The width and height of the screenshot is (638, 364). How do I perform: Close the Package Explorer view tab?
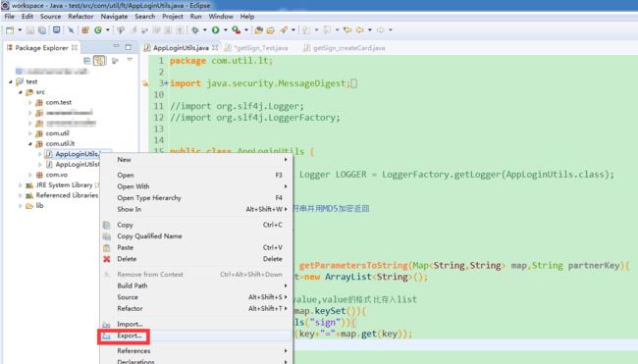point(75,47)
